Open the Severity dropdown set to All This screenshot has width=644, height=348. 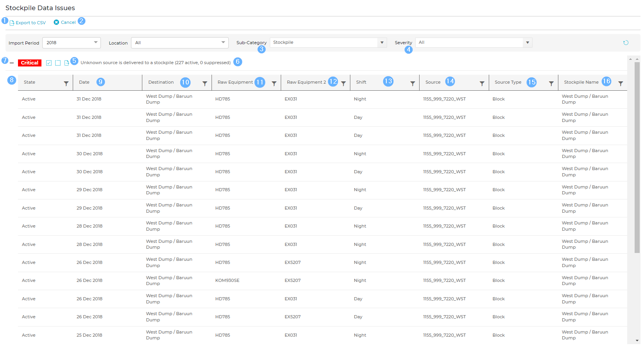[474, 43]
